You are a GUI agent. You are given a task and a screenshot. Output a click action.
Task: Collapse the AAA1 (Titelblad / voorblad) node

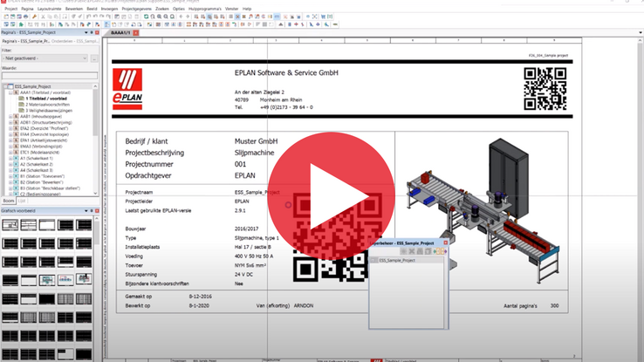pyautogui.click(x=10, y=92)
